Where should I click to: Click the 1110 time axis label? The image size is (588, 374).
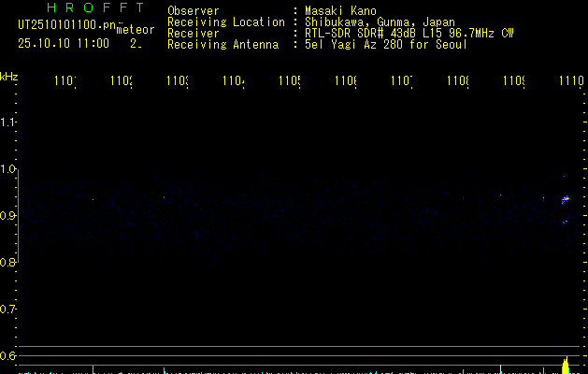tap(571, 80)
